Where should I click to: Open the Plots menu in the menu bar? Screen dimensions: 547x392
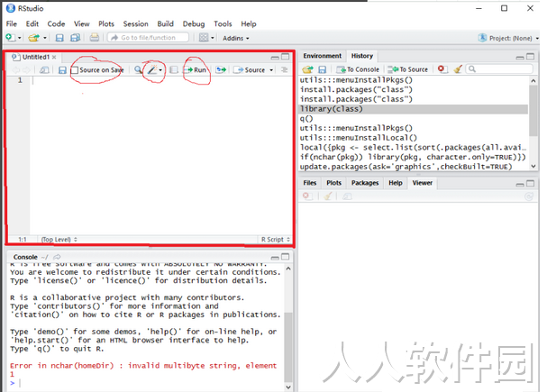[x=106, y=23]
